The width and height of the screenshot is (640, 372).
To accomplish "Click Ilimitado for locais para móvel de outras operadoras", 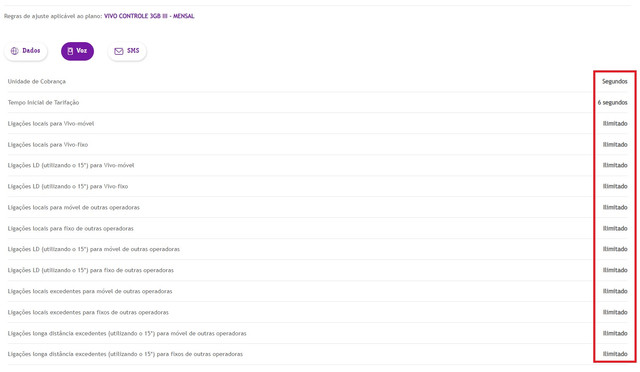I will 615,207.
